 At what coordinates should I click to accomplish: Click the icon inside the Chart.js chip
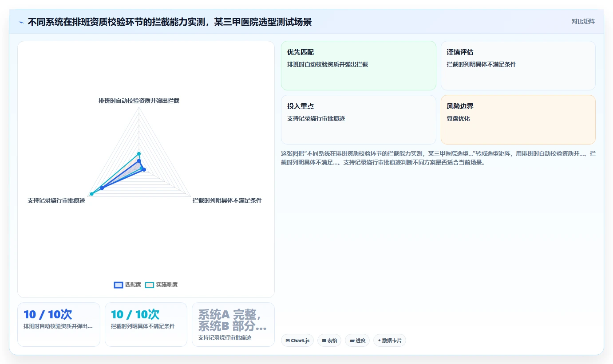[x=288, y=341]
